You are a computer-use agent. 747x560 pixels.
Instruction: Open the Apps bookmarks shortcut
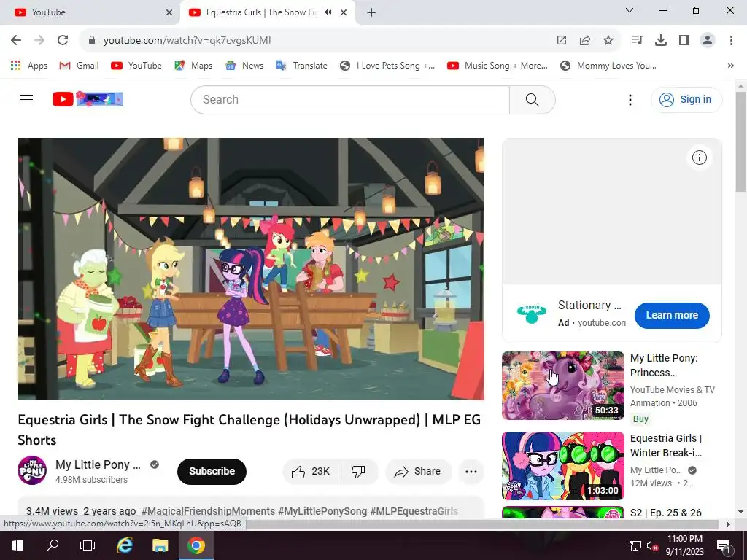[x=29, y=66]
